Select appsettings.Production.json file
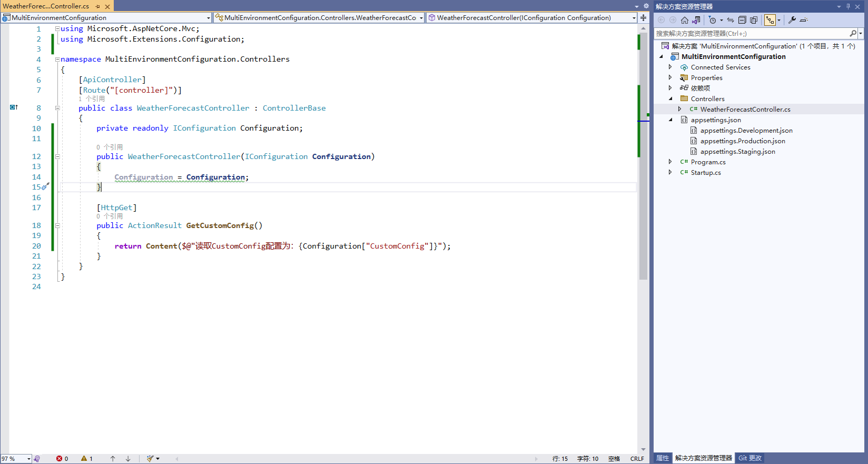Image resolution: width=868 pixels, height=464 pixels. click(x=743, y=141)
